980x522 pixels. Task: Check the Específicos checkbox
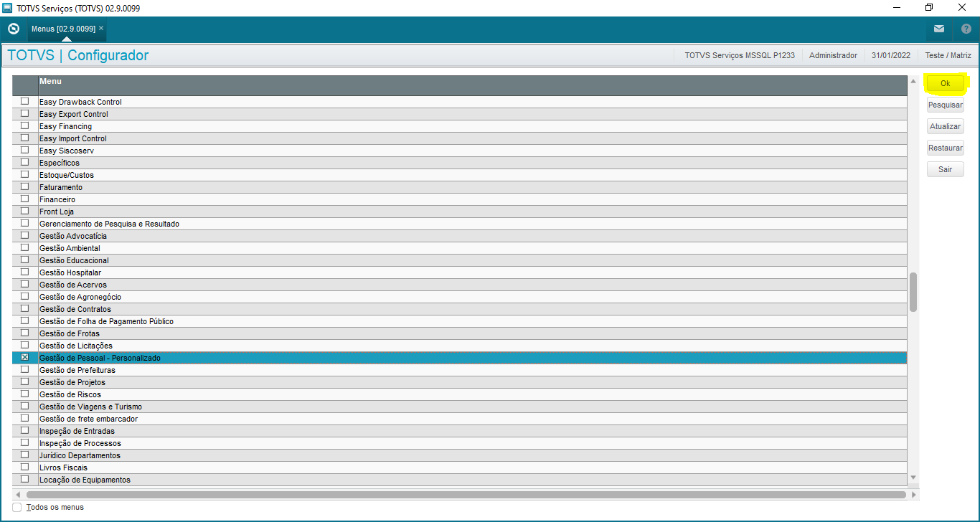coord(25,163)
